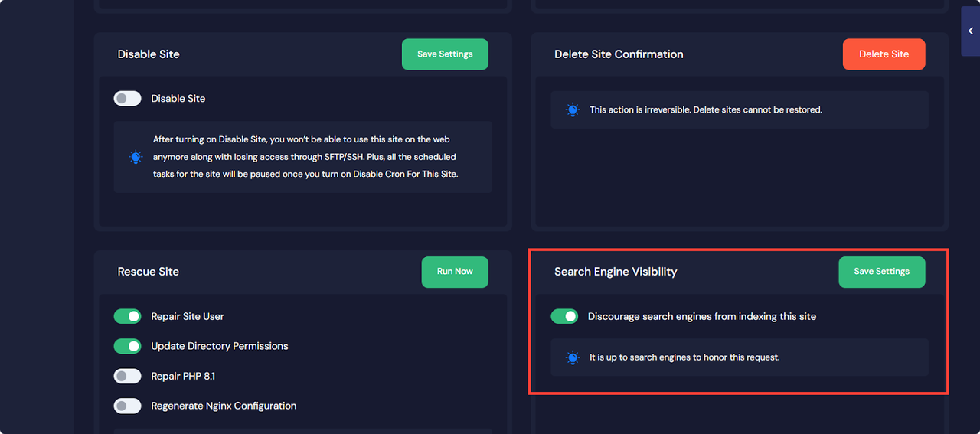980x434 pixels.
Task: Enable the Repair PHP 8.1 switch
Action: pos(128,376)
